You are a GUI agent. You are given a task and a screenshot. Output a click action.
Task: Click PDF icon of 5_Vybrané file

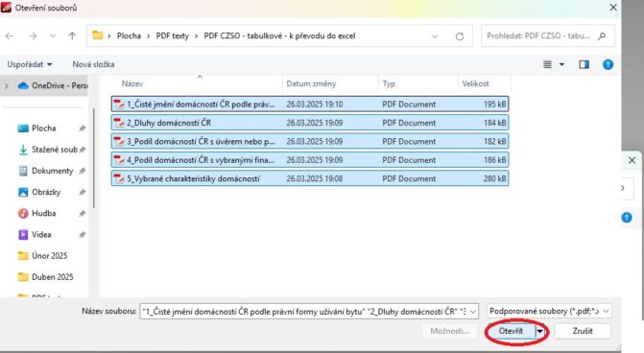point(119,178)
